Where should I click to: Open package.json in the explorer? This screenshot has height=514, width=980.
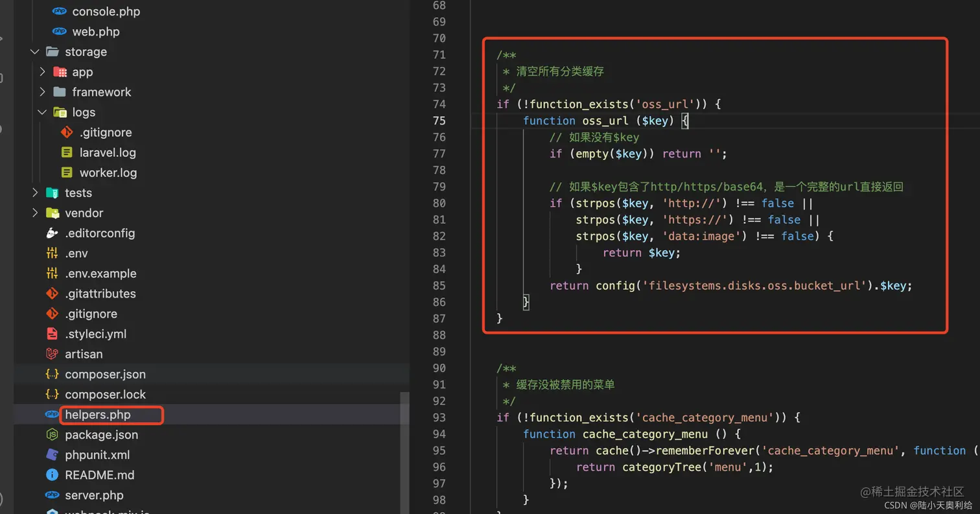coord(101,434)
